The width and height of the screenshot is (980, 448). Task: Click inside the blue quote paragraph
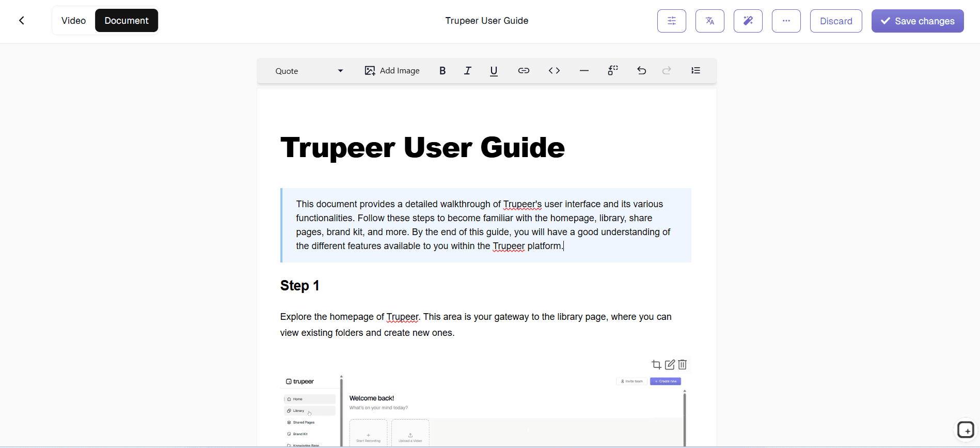point(486,225)
